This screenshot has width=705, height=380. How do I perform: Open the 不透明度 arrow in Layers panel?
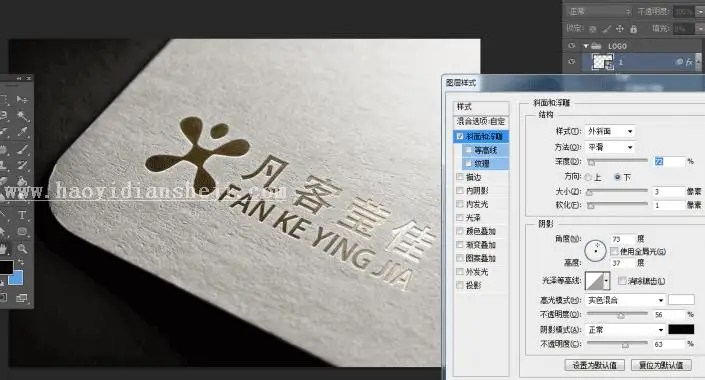[x=700, y=12]
